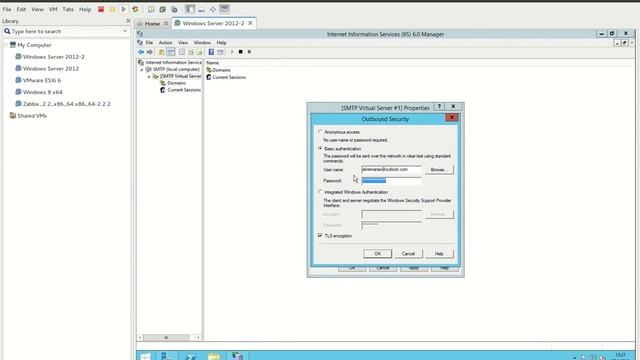The image size is (640, 360).
Task: Toggle the TLS encryption checkbox
Action: [320, 236]
